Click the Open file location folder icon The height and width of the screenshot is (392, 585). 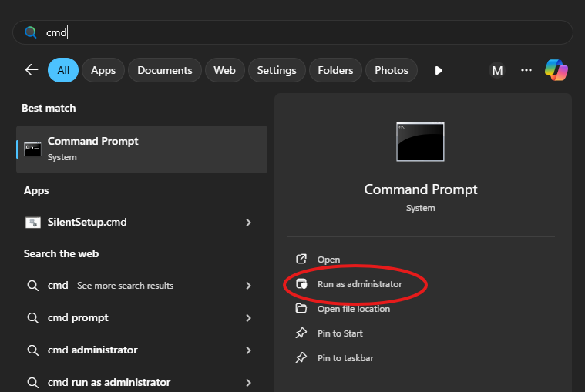[x=301, y=309]
